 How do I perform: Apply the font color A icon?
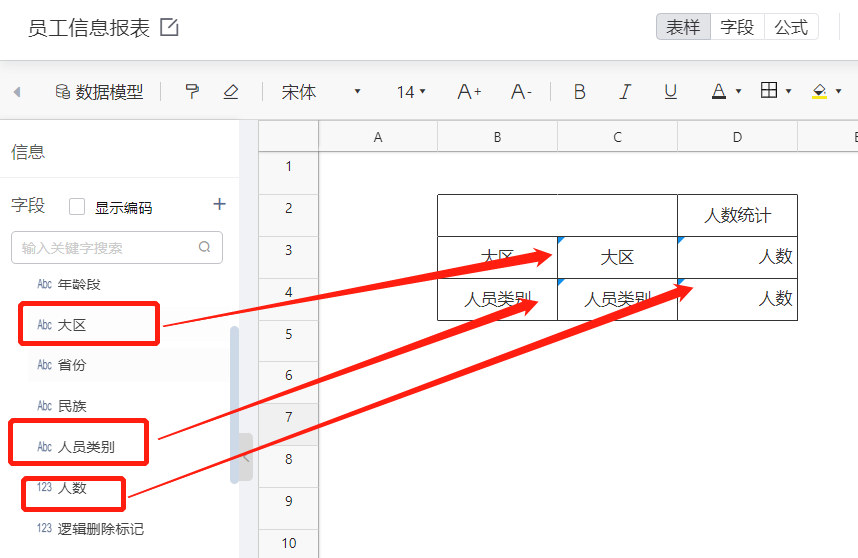[718, 91]
